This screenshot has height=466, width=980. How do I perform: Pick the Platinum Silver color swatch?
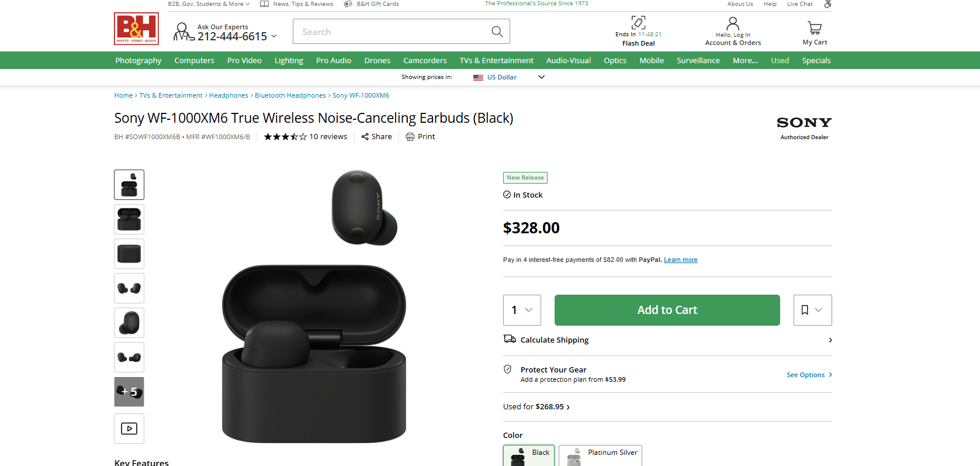pos(600,455)
